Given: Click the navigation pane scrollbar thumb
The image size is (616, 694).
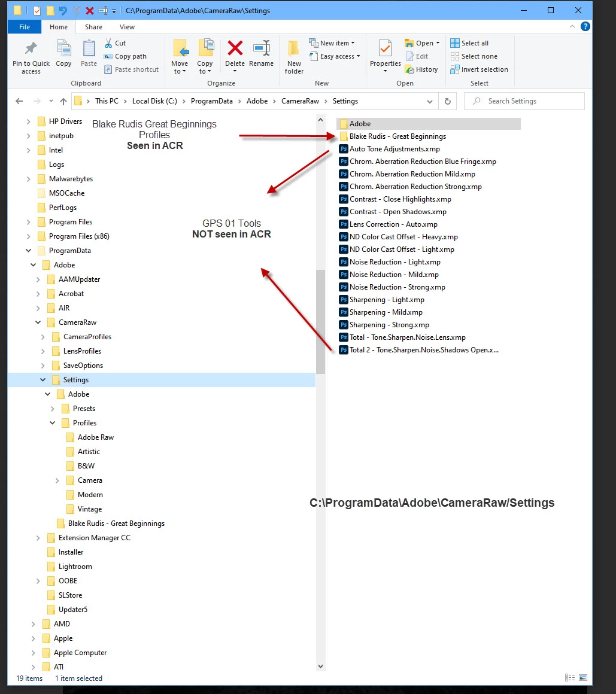Looking at the screenshot, I should coord(321,322).
